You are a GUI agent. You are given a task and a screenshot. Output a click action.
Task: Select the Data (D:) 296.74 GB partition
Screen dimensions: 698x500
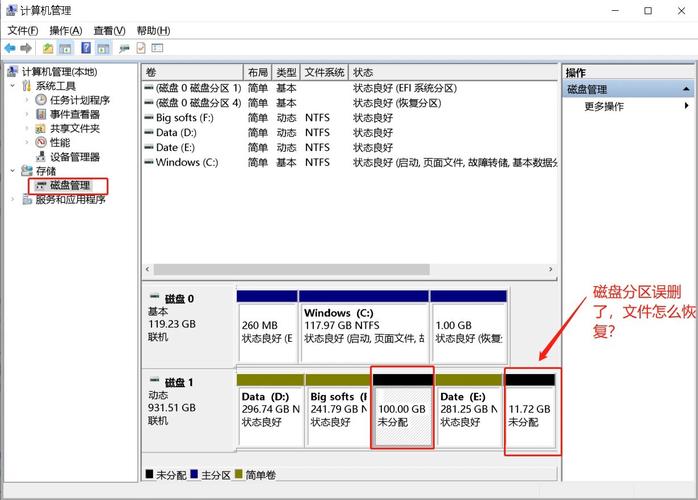[271, 410]
